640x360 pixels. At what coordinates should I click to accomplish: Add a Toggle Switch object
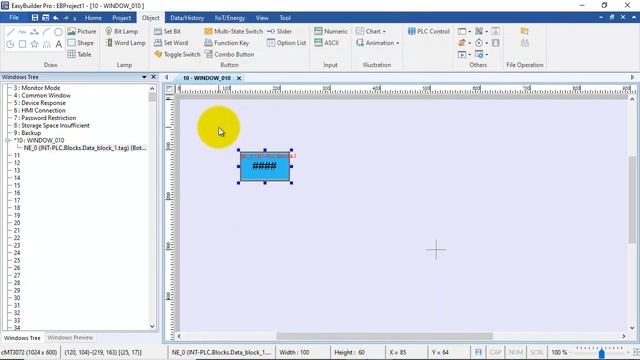coord(177,54)
